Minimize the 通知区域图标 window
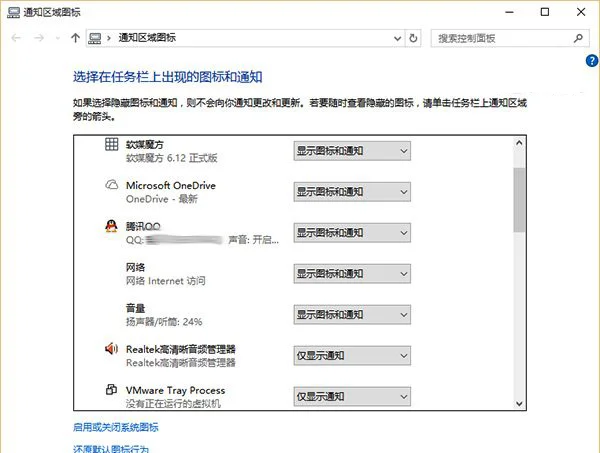Image resolution: width=600 pixels, height=453 pixels. [509, 12]
